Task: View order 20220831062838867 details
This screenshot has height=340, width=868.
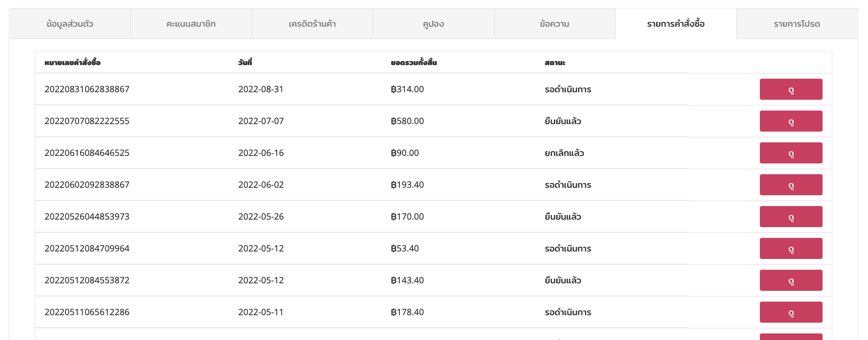Action: click(791, 89)
